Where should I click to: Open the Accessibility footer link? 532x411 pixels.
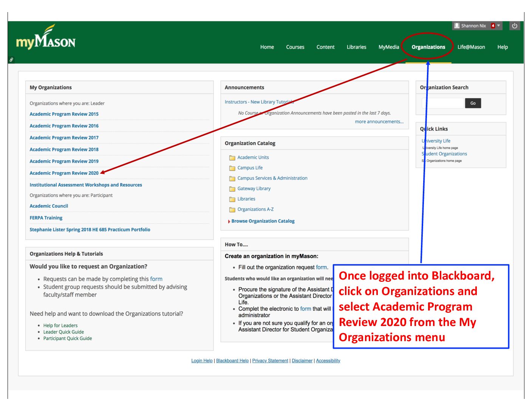click(x=328, y=361)
